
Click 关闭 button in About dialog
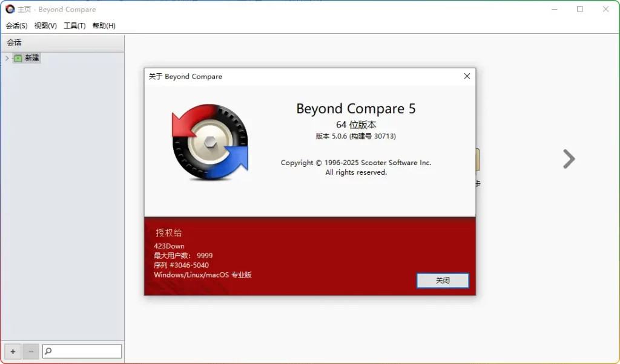click(443, 281)
